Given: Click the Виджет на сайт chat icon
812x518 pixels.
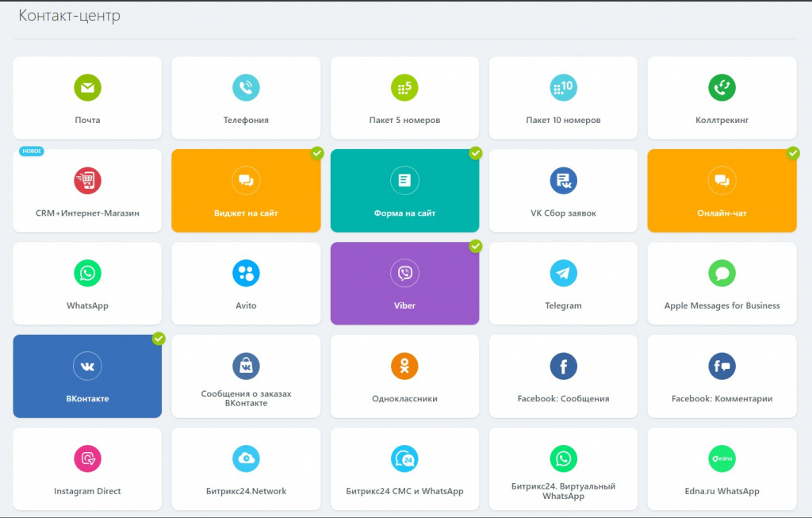Looking at the screenshot, I should click(x=246, y=180).
